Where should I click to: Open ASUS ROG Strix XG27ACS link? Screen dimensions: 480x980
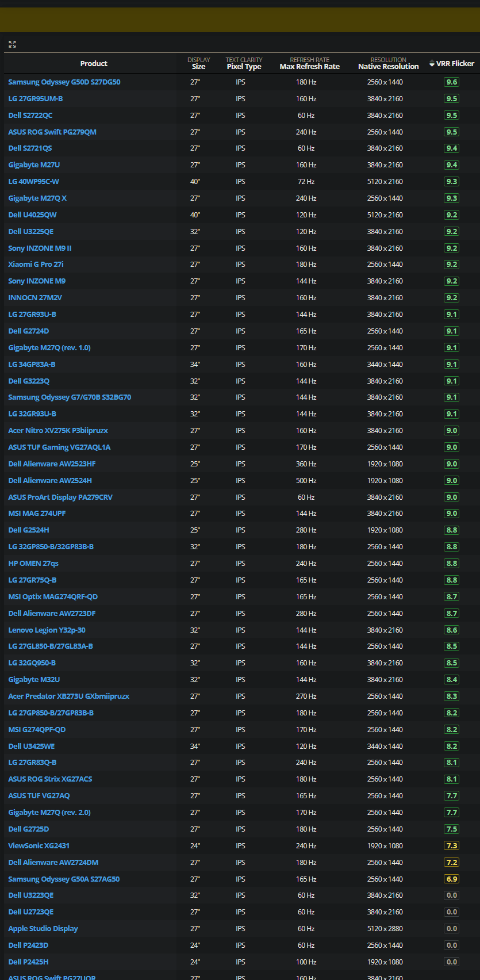50,779
